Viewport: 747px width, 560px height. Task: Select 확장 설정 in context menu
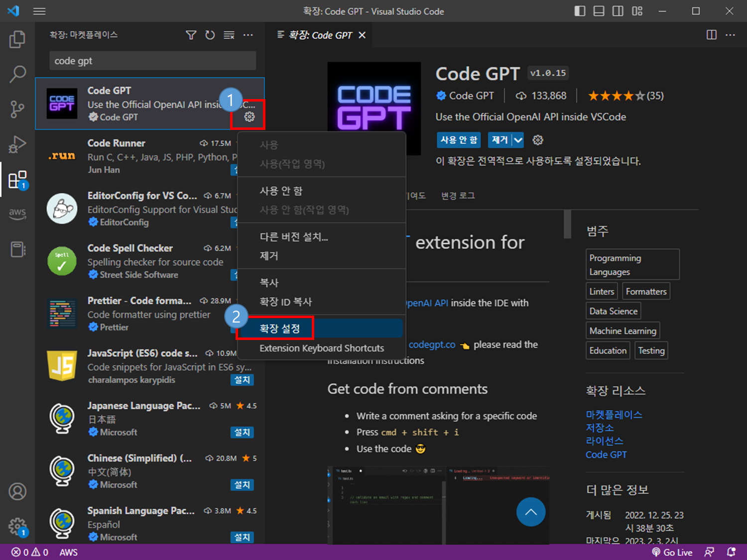click(x=322, y=329)
